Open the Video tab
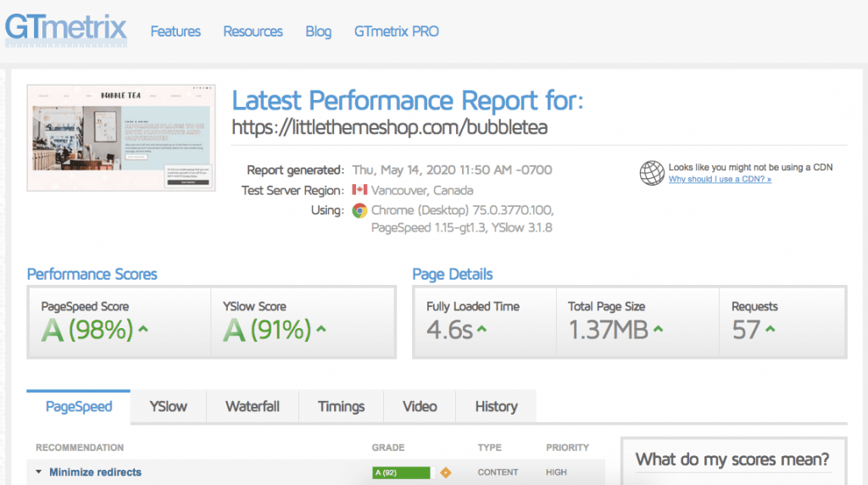The width and height of the screenshot is (868, 485). [x=420, y=407]
